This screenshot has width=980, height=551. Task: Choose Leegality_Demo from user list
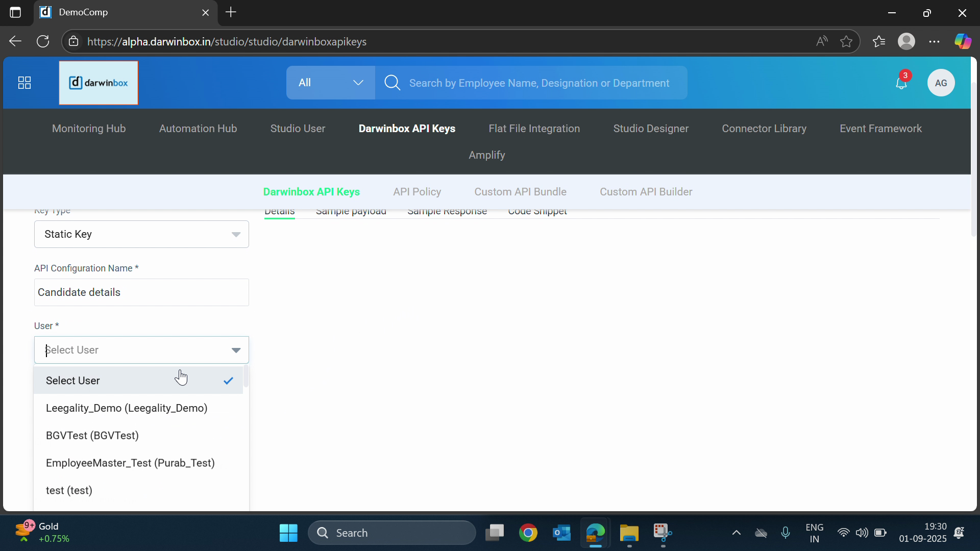(127, 408)
